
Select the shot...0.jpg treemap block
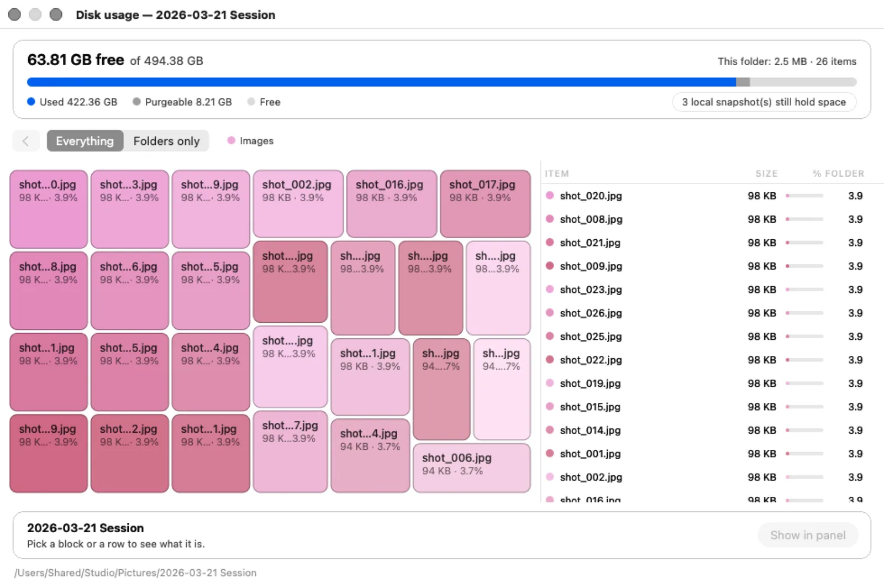point(49,209)
